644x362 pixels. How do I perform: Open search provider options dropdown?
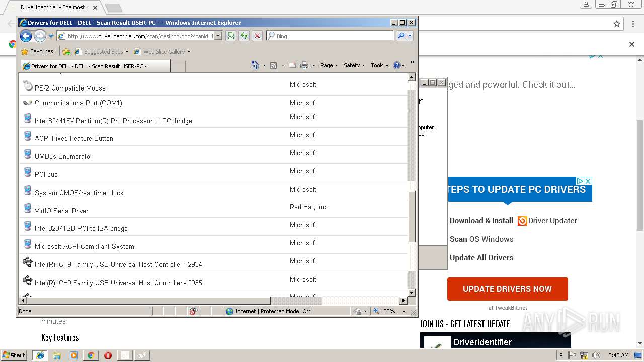410,36
